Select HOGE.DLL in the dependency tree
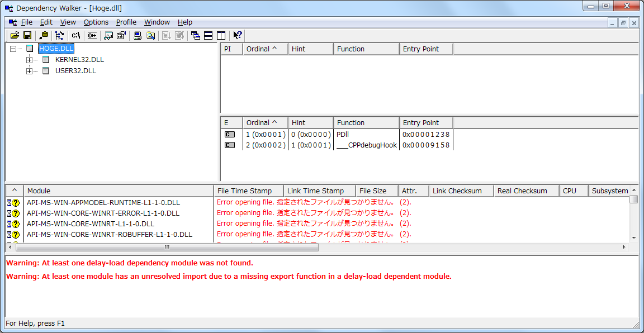 pyautogui.click(x=56, y=49)
